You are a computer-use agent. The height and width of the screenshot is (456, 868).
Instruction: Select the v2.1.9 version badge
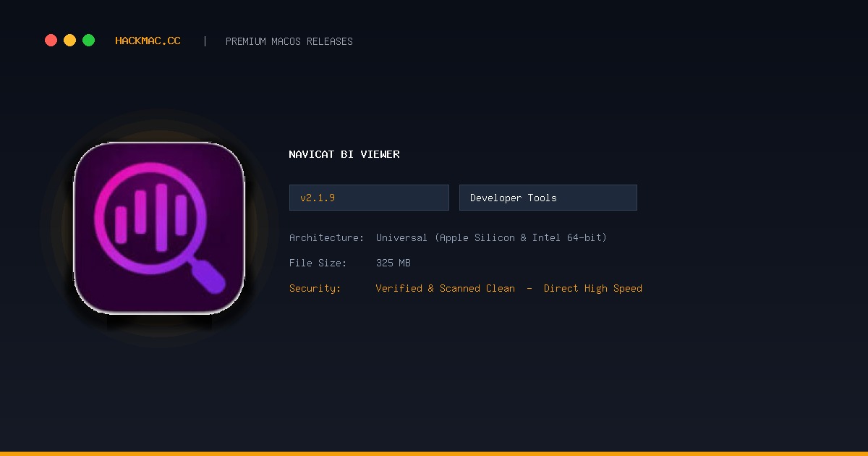[369, 198]
